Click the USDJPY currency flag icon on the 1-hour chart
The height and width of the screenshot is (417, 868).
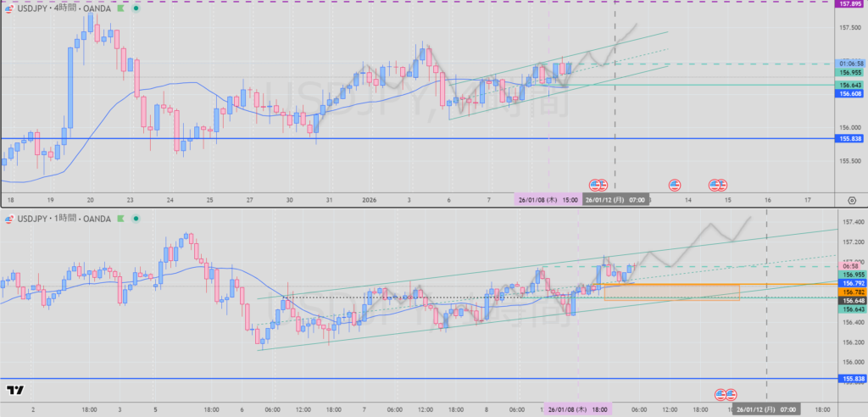(x=9, y=219)
